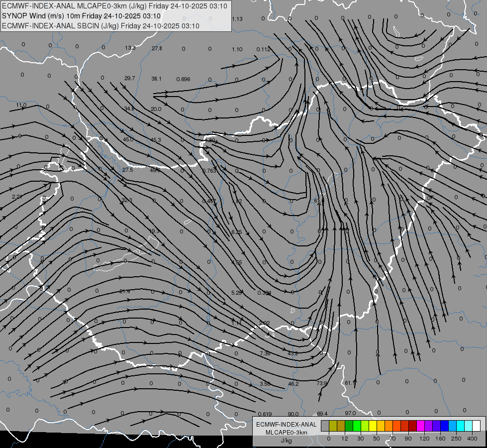Viewport: 487px width, 448px height.
Task: Click the map value 45.3
Action: [x=155, y=140]
